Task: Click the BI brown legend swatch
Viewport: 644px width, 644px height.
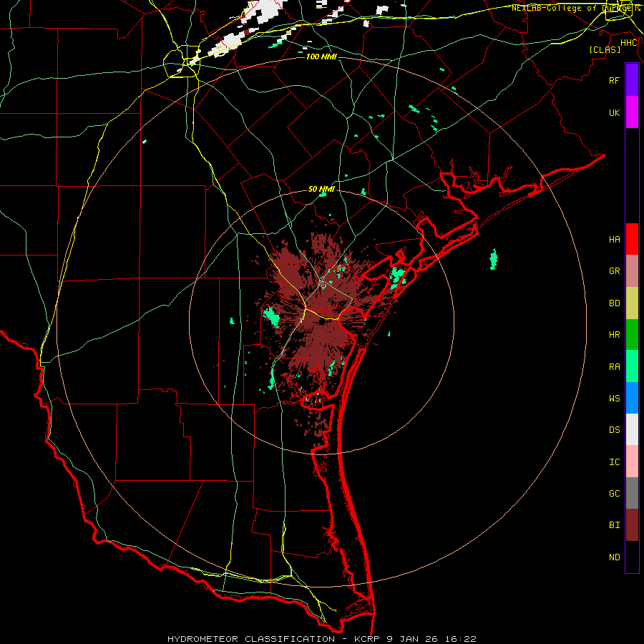Action: 632,525
